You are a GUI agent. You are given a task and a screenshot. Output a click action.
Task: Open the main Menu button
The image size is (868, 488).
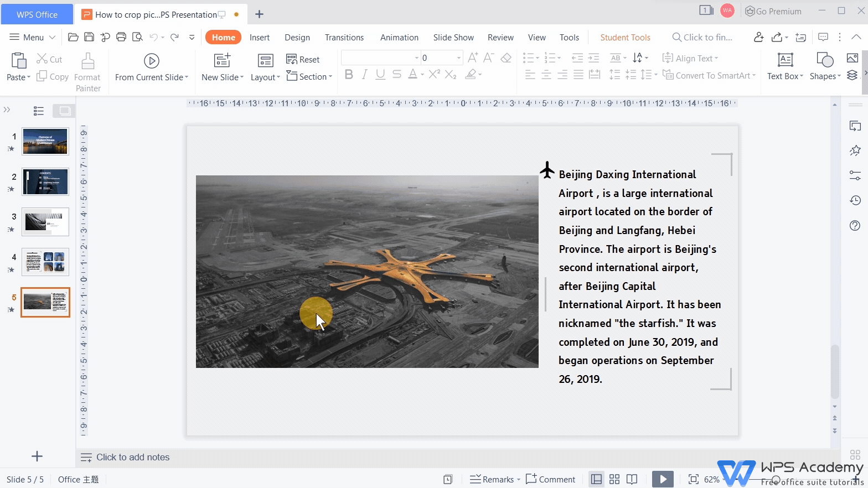coord(33,37)
